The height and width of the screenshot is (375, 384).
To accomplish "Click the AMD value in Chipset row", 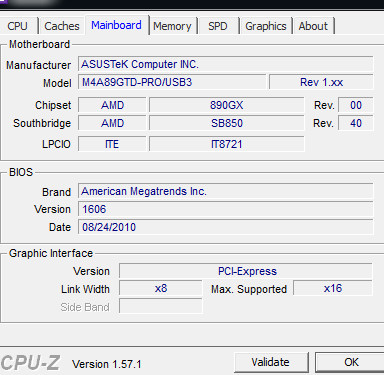I will pos(112,105).
